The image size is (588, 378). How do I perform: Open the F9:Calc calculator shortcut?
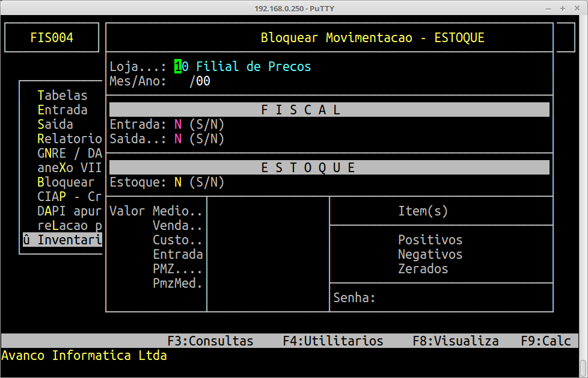pos(546,341)
